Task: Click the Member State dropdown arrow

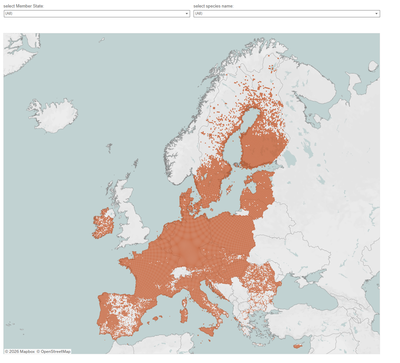Action: (187, 14)
